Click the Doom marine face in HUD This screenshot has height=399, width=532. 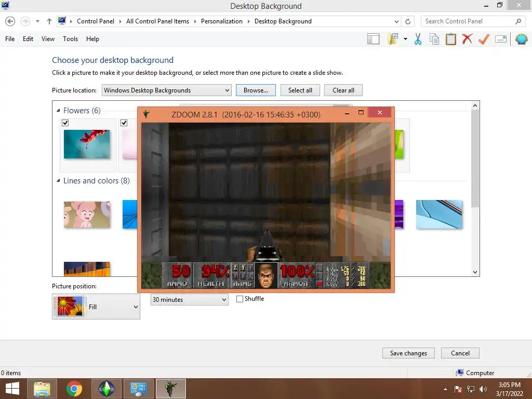click(267, 275)
